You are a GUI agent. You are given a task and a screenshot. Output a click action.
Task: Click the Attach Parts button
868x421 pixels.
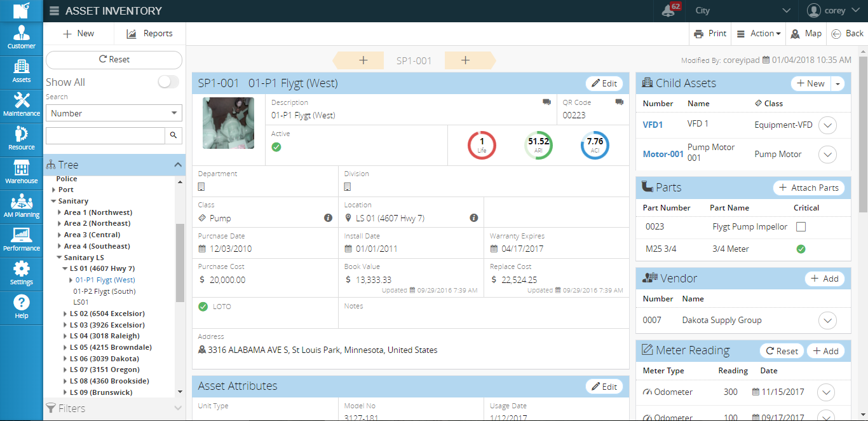808,188
